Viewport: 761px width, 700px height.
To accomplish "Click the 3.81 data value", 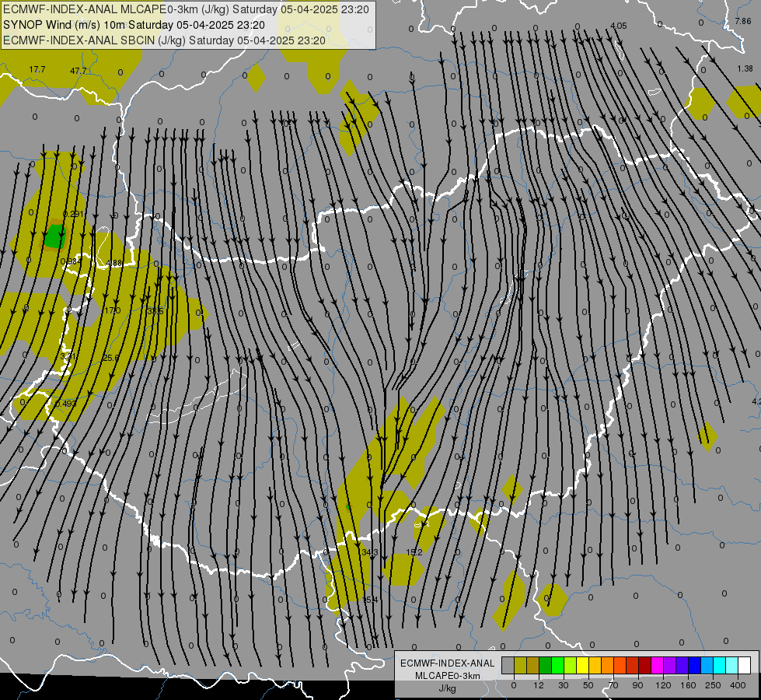I will click(x=68, y=356).
